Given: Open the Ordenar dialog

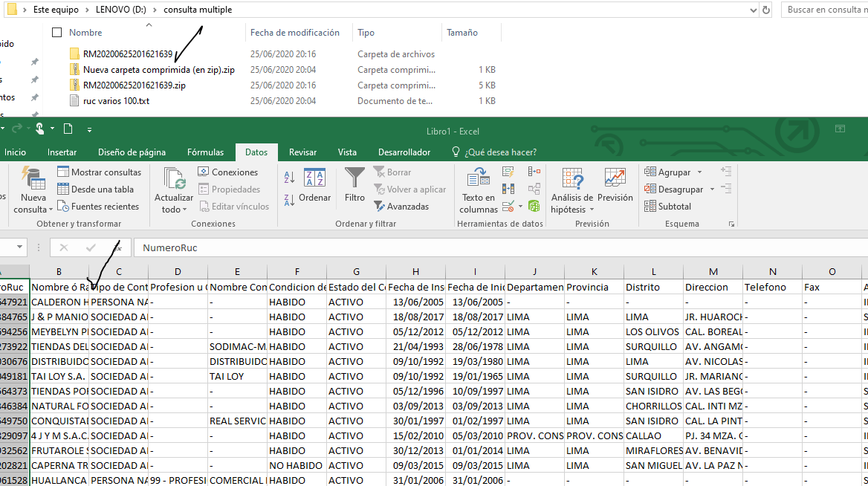Looking at the screenshot, I should [314, 186].
